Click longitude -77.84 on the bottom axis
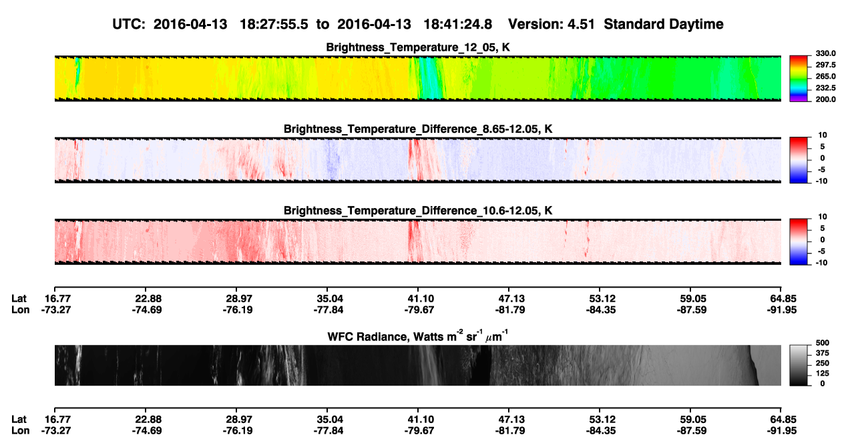Viewport: 868px width, 445px height. point(327,431)
